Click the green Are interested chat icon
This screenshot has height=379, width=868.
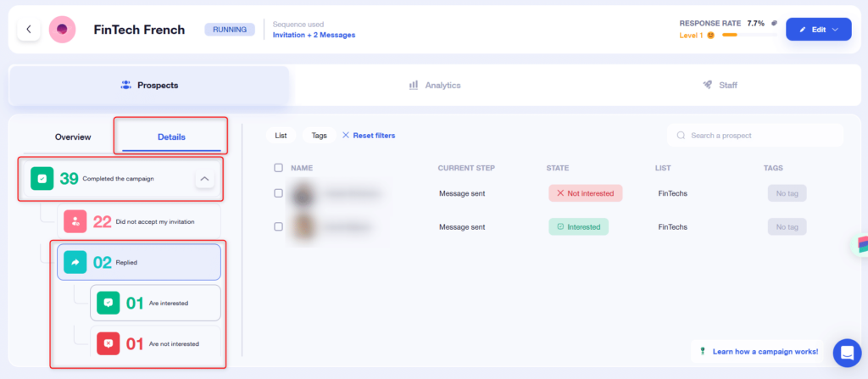108,303
